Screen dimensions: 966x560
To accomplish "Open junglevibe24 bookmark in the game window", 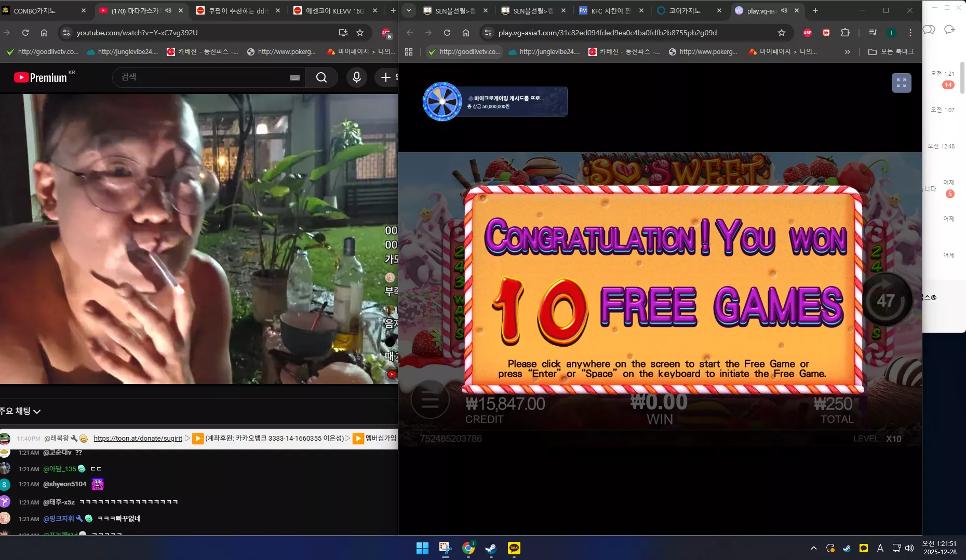I will pos(544,52).
